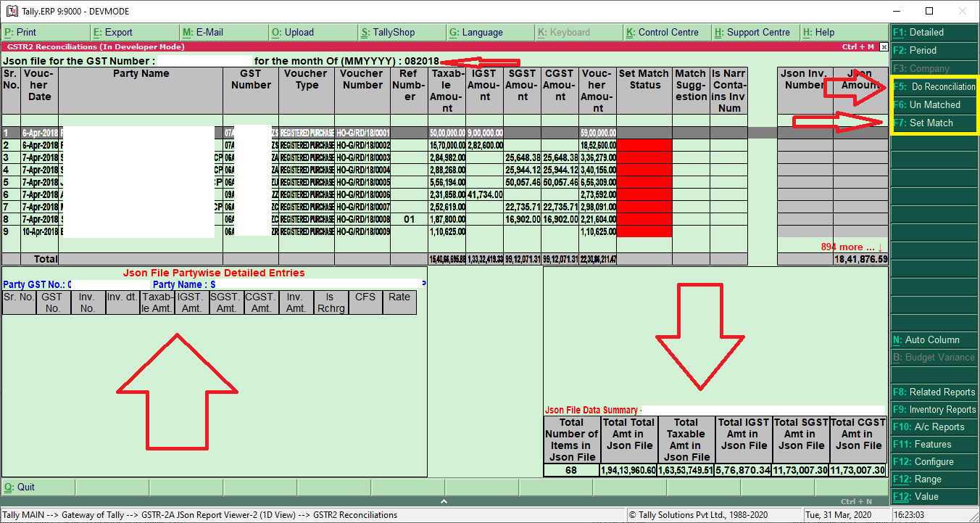The height and width of the screenshot is (523, 980).
Task: Select voucher number HO-G/RD/18/0005
Action: [x=362, y=183]
